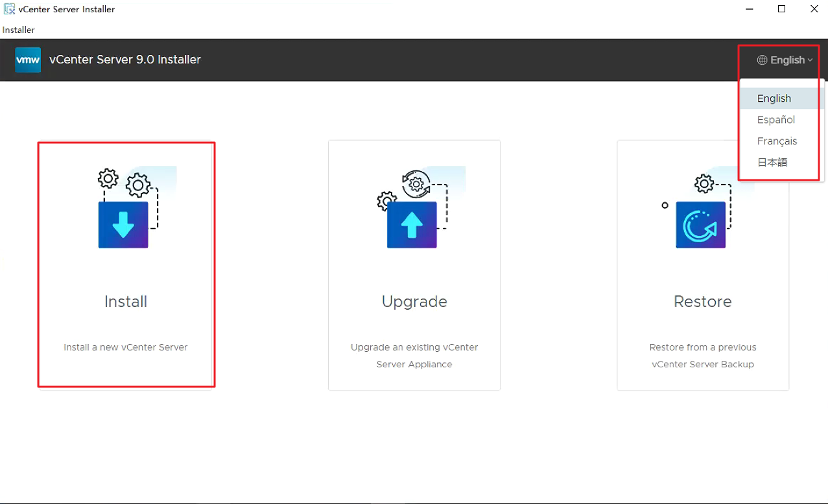
Task: Click the globe icon beside English
Action: [x=763, y=60]
